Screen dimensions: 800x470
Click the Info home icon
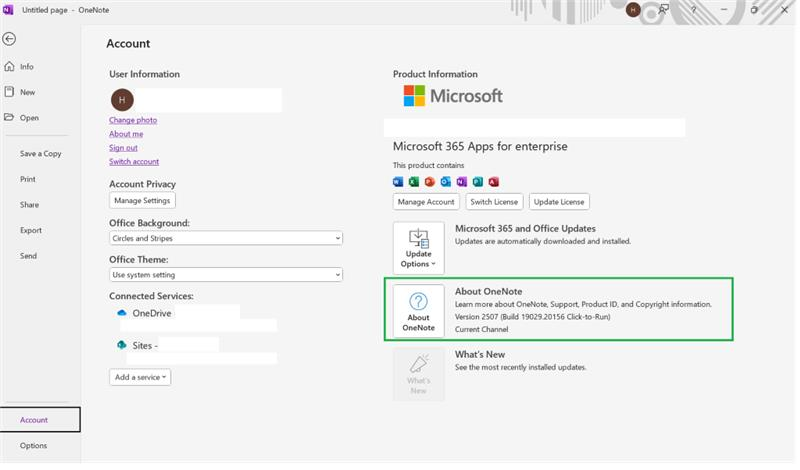click(x=9, y=66)
